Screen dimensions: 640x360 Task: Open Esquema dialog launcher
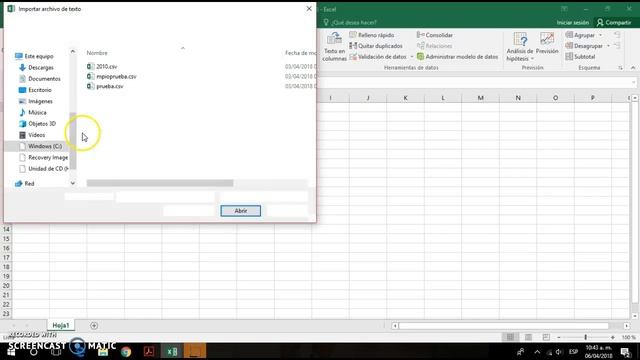620,68
